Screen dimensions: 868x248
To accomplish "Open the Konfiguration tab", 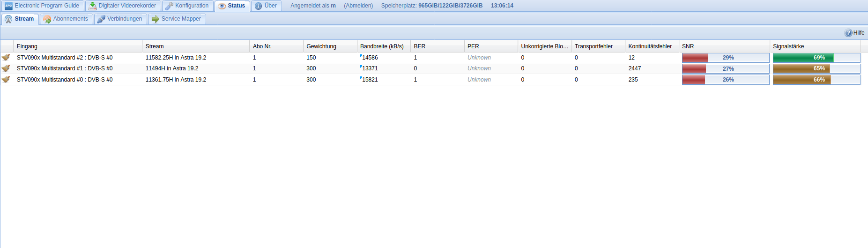I will point(187,6).
